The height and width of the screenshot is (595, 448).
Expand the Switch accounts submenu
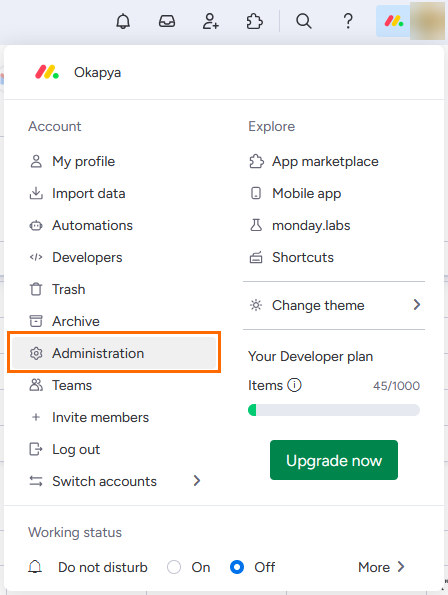(115, 481)
